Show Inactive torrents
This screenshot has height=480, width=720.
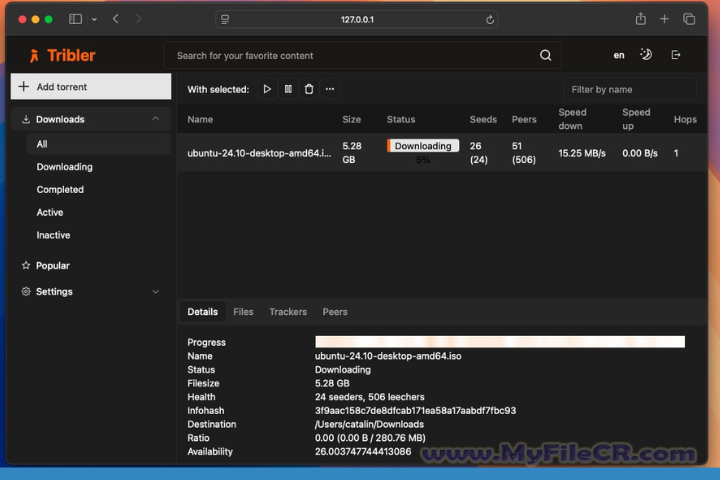(x=53, y=235)
